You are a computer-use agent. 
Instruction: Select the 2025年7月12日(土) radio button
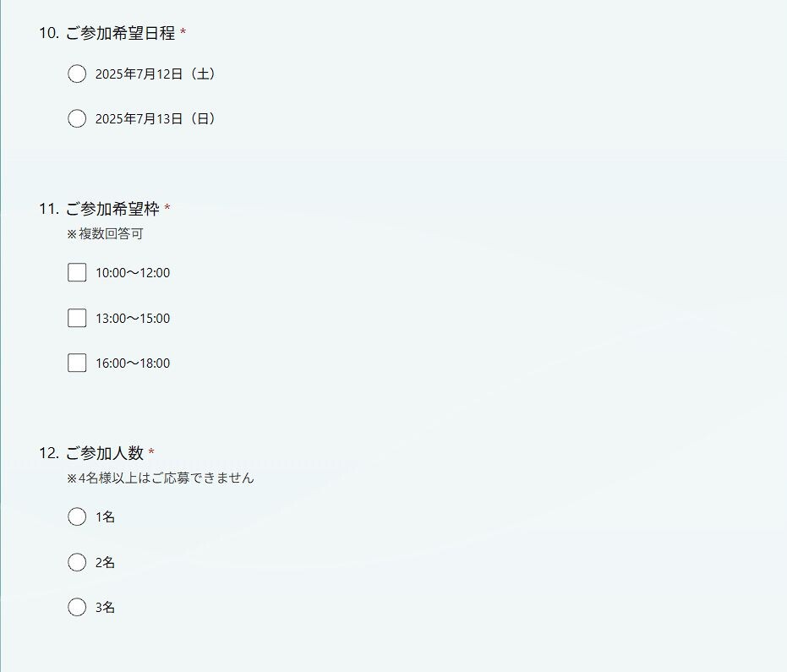(77, 74)
